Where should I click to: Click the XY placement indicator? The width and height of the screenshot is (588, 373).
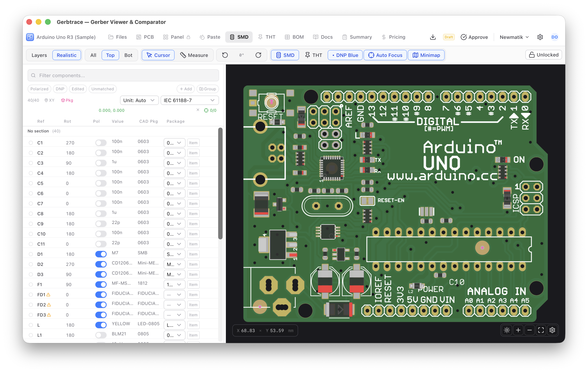pos(49,100)
